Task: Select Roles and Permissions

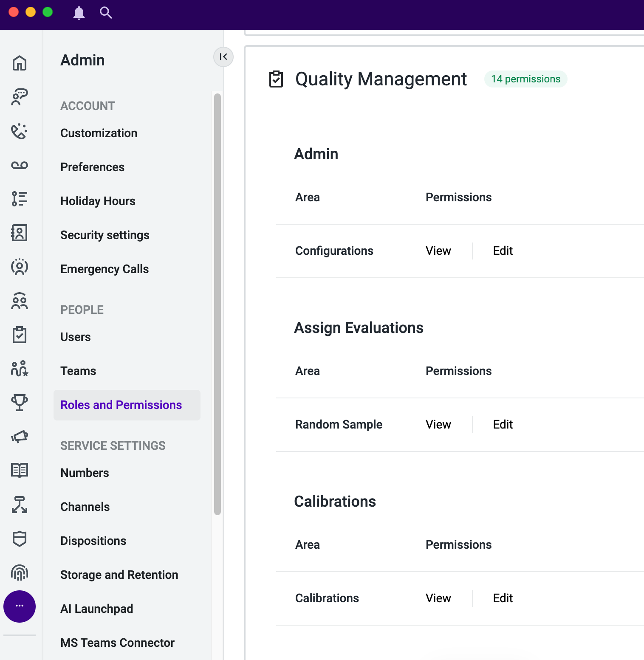Action: pos(127,405)
